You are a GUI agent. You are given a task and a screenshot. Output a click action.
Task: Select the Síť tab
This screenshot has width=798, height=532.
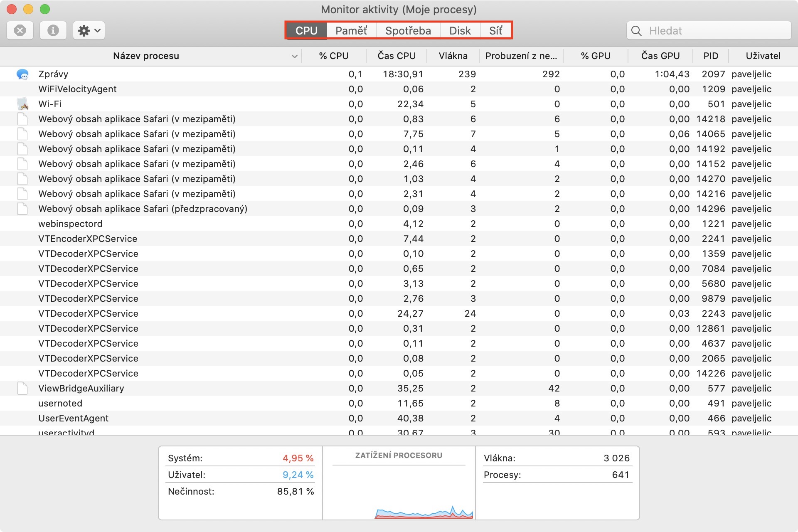495,31
